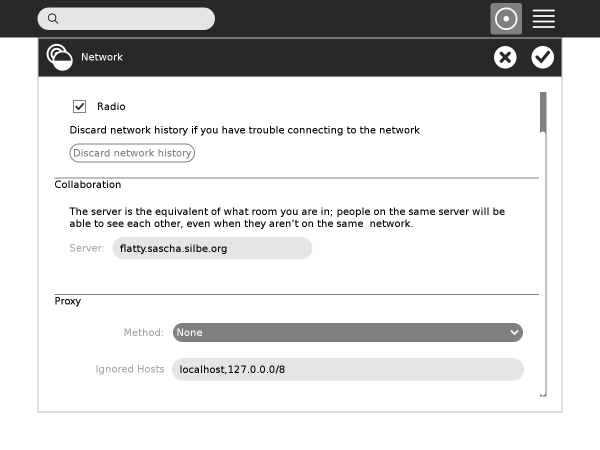
Task: Click the Proxy section heading
Action: click(x=68, y=301)
